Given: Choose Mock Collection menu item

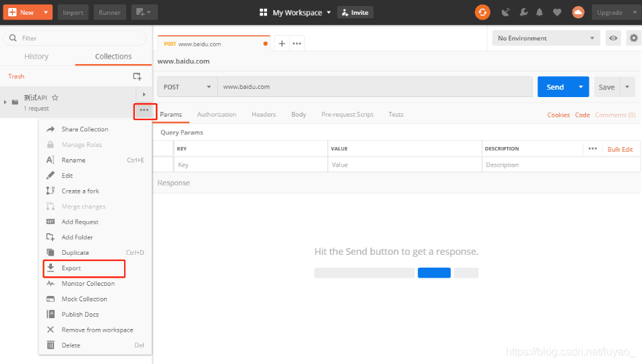Looking at the screenshot, I should [x=95, y=299].
